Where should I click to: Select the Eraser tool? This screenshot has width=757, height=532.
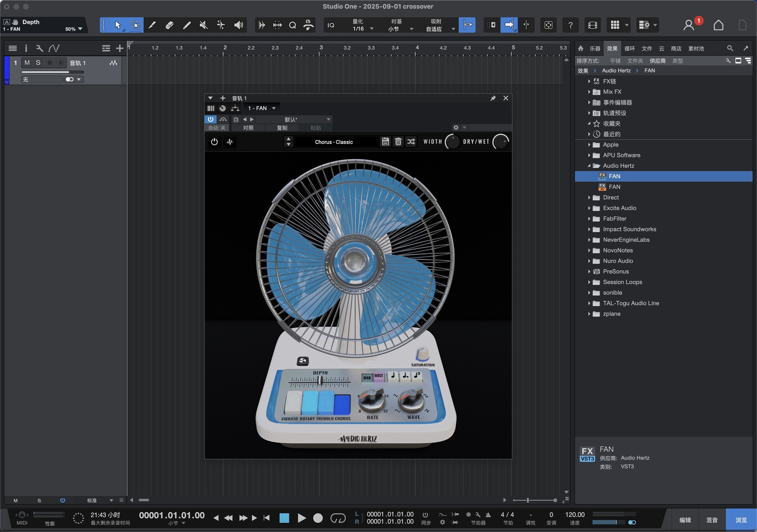coord(169,25)
